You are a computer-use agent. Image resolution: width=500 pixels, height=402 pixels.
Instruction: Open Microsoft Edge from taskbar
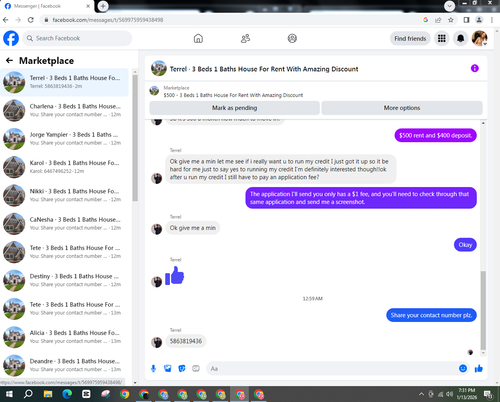click(x=67, y=394)
